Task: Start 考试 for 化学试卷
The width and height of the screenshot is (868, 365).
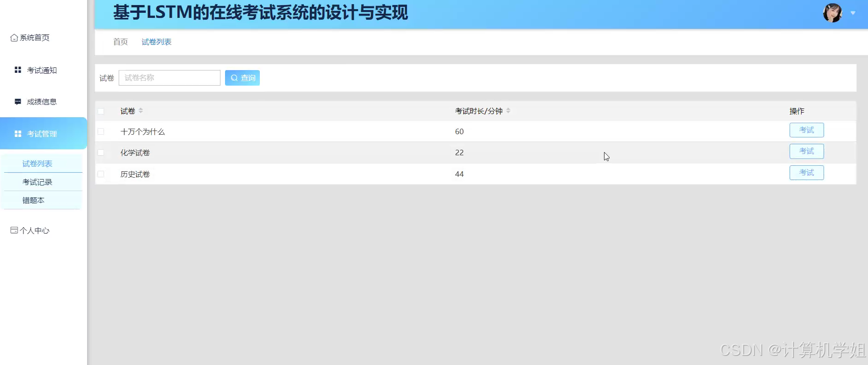Action: (807, 151)
